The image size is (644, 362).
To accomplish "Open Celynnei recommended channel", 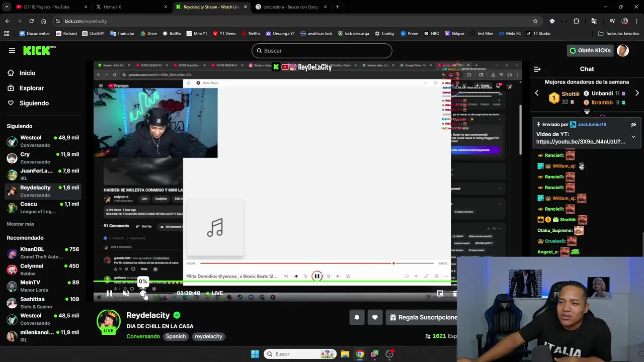I will coord(43,269).
